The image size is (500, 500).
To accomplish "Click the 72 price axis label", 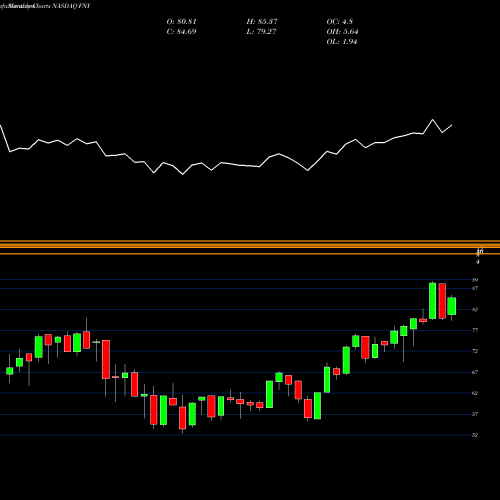I will (x=475, y=351).
